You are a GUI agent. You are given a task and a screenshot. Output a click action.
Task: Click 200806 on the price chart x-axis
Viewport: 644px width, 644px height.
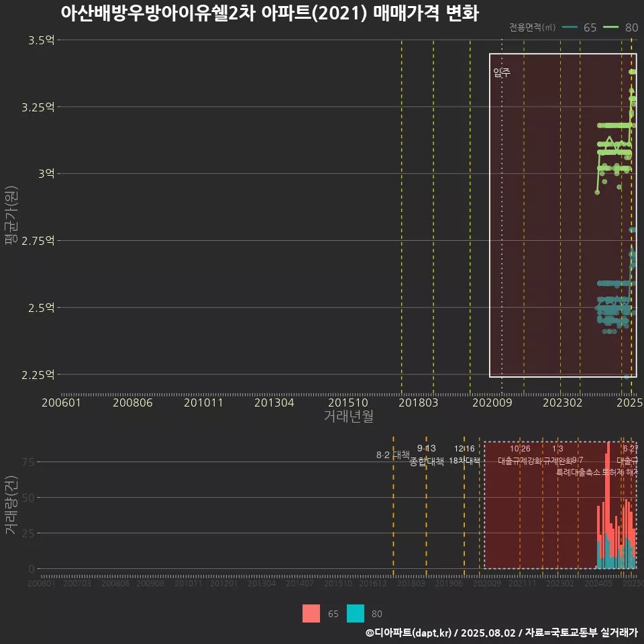[x=133, y=402]
